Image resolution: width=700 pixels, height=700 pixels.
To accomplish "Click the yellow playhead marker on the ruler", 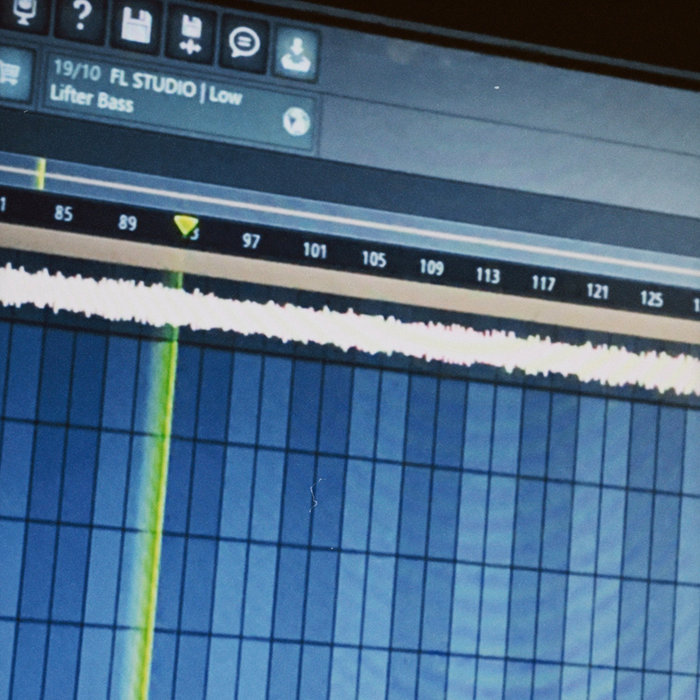I will pos(185,226).
